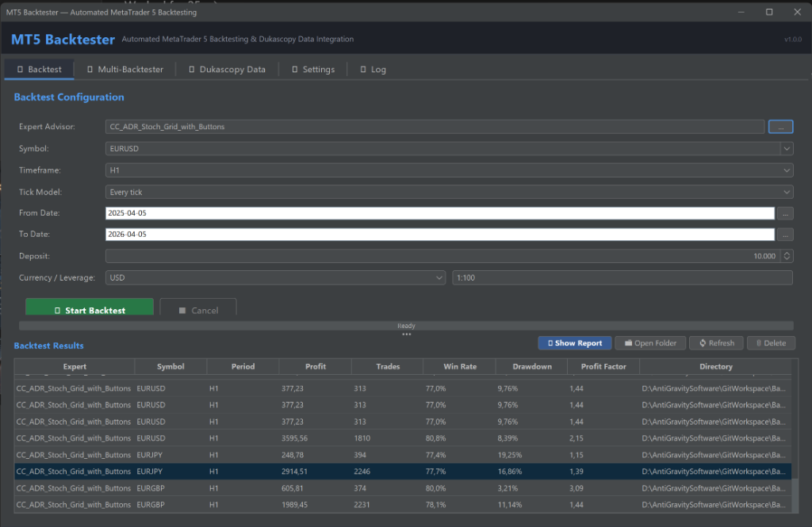Adjust Deposit value with stepper arrows

786,256
